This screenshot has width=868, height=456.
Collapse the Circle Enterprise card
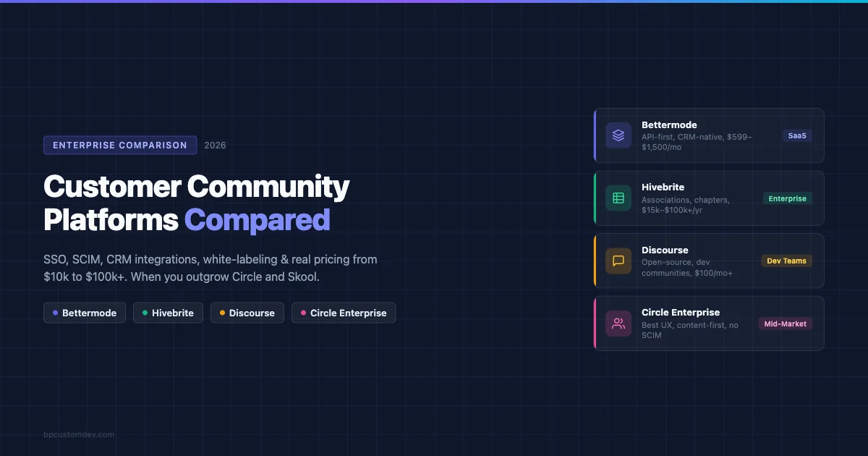pyautogui.click(x=709, y=323)
